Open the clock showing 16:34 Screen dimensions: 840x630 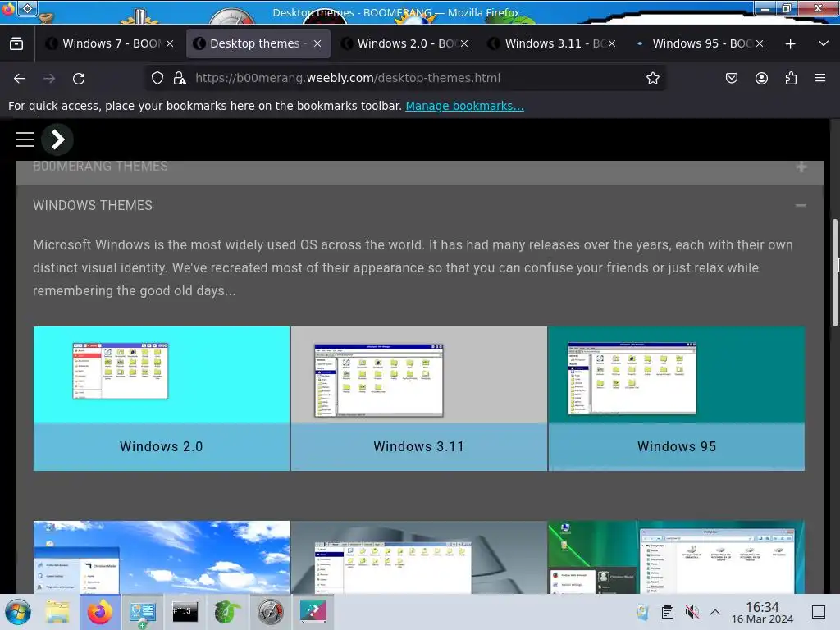[x=762, y=612]
